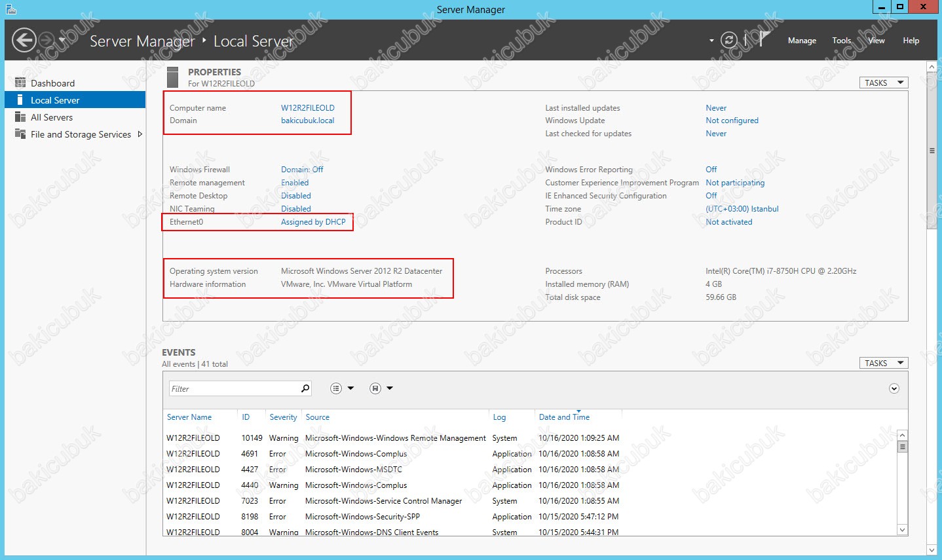
Task: Select Local Server in the sidebar
Action: pyautogui.click(x=75, y=100)
